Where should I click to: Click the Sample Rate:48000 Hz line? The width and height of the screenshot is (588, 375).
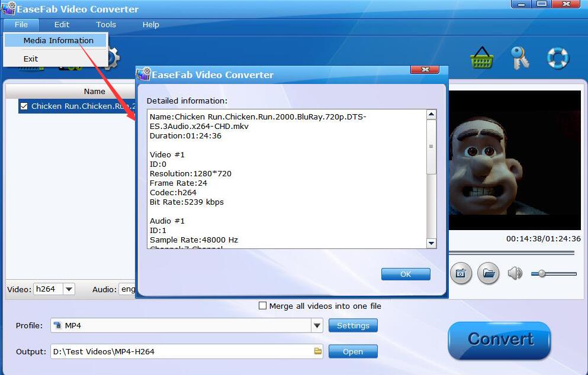click(194, 240)
